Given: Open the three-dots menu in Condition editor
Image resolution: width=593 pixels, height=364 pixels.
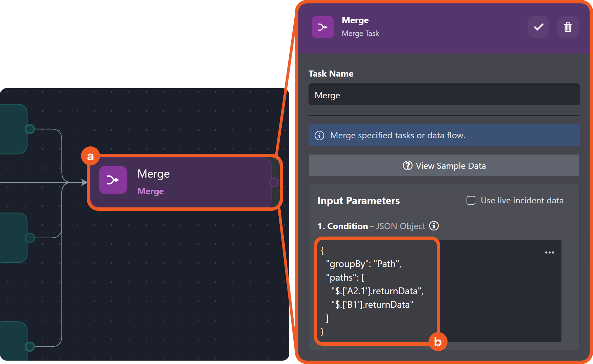Looking at the screenshot, I should tap(550, 252).
